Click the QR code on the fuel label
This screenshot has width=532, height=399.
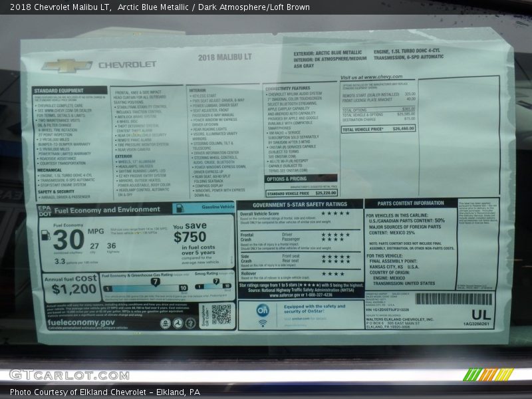click(221, 315)
